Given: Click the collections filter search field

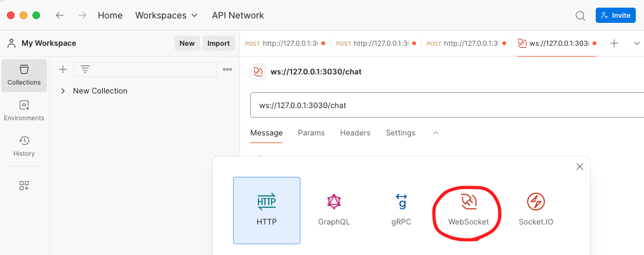Looking at the screenshot, I should pos(145,69).
